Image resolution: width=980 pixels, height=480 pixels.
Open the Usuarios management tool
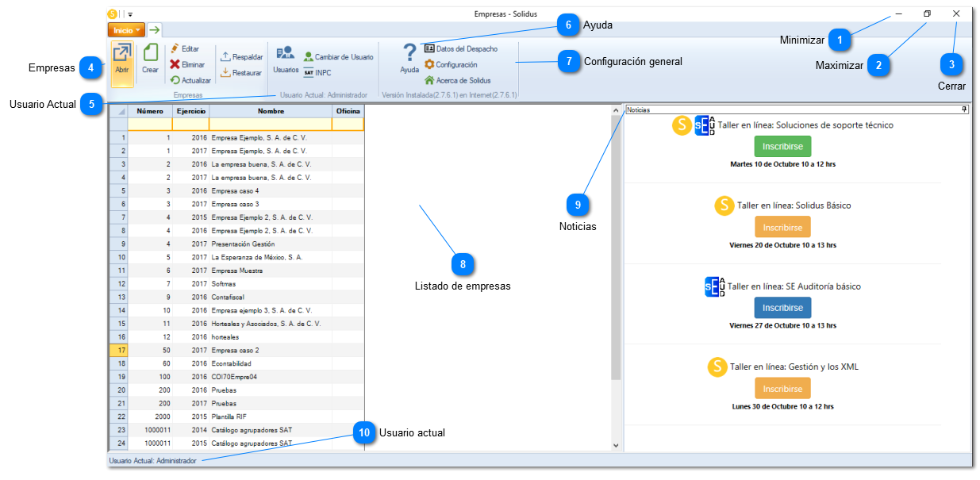[x=286, y=60]
